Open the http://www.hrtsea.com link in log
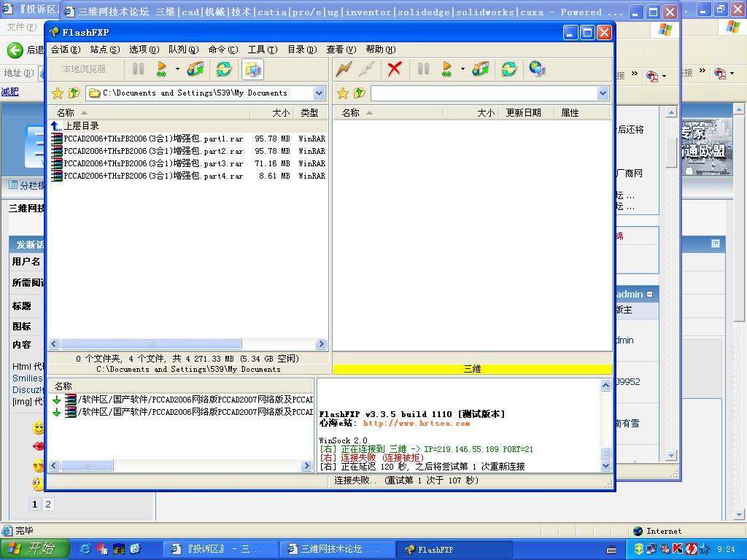Screen dimensions: 747x560 [x=417, y=423]
